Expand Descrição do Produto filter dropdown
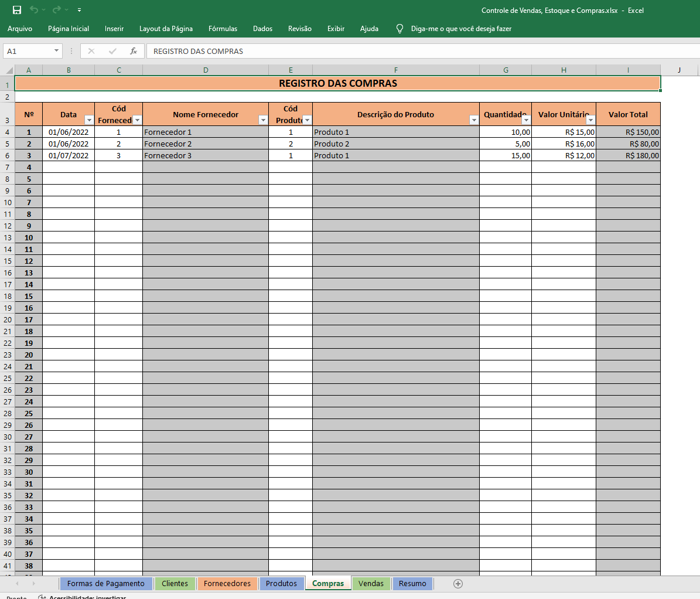 click(473, 120)
